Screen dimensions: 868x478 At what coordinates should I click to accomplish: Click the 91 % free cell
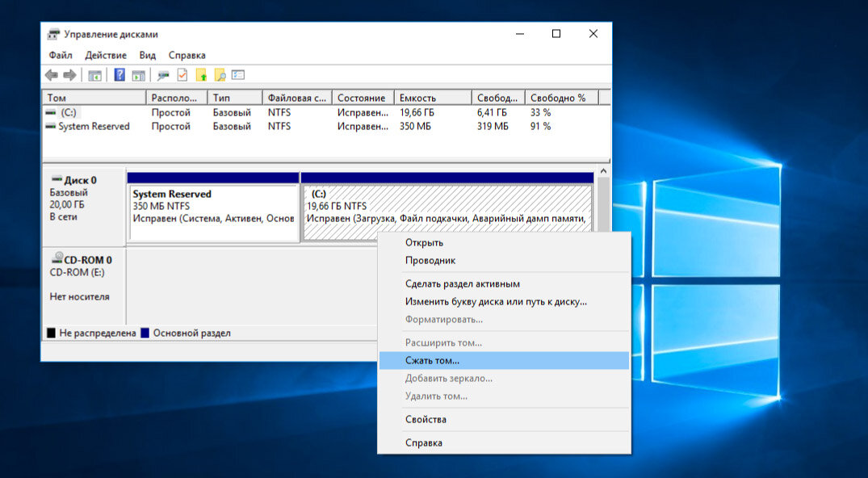540,126
